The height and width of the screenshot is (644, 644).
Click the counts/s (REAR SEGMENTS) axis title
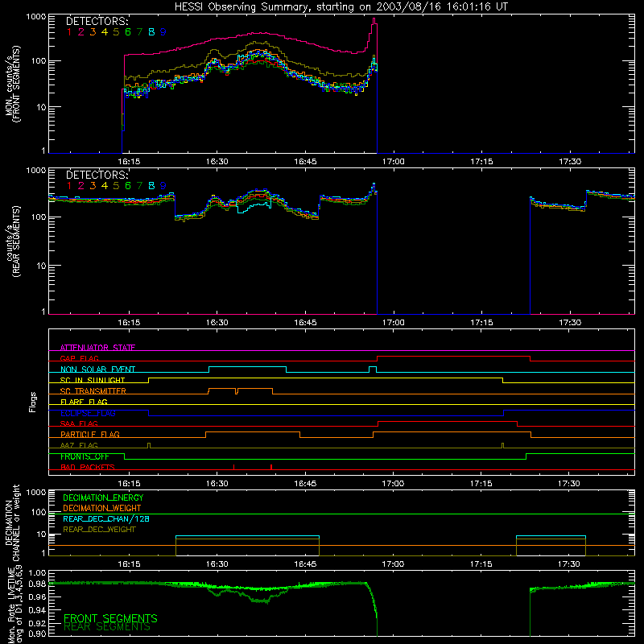(13, 242)
